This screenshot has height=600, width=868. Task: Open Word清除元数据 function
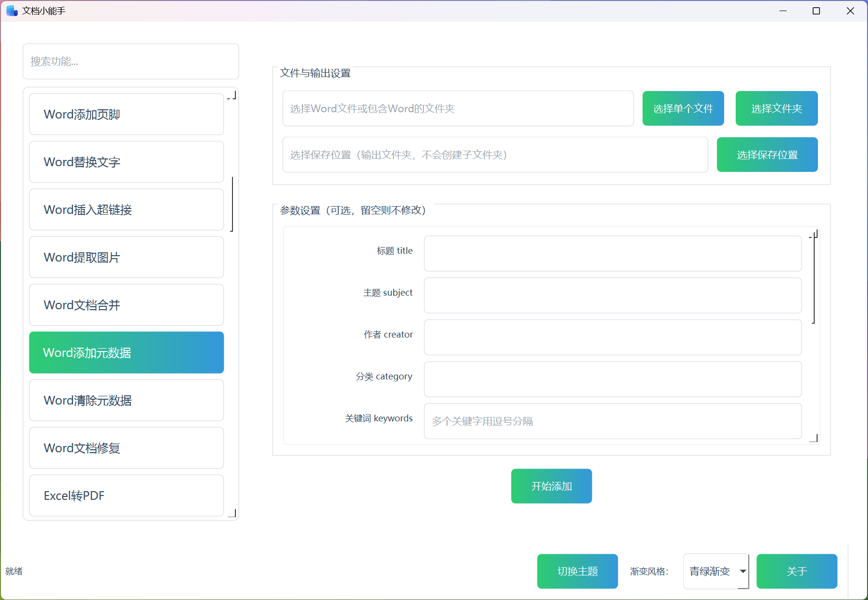pyautogui.click(x=126, y=400)
